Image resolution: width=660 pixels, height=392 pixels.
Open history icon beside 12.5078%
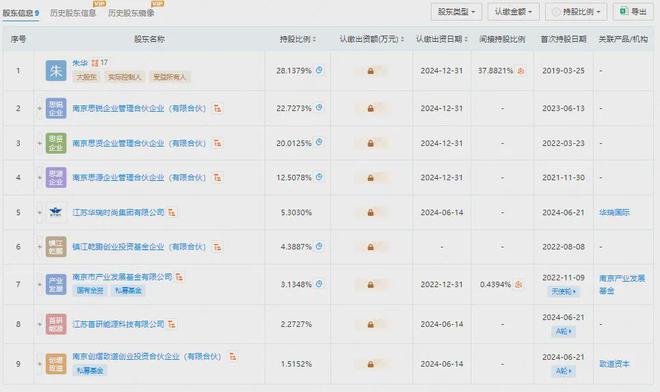[319, 177]
